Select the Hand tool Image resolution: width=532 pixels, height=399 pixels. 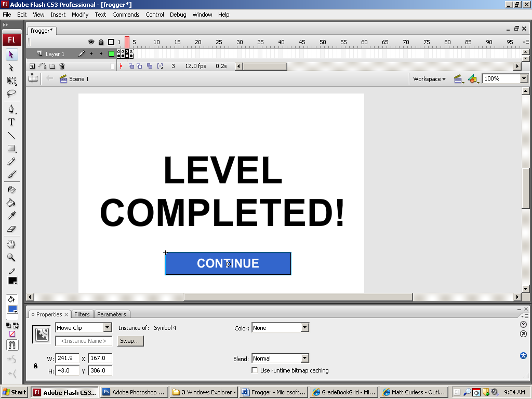pos(11,244)
